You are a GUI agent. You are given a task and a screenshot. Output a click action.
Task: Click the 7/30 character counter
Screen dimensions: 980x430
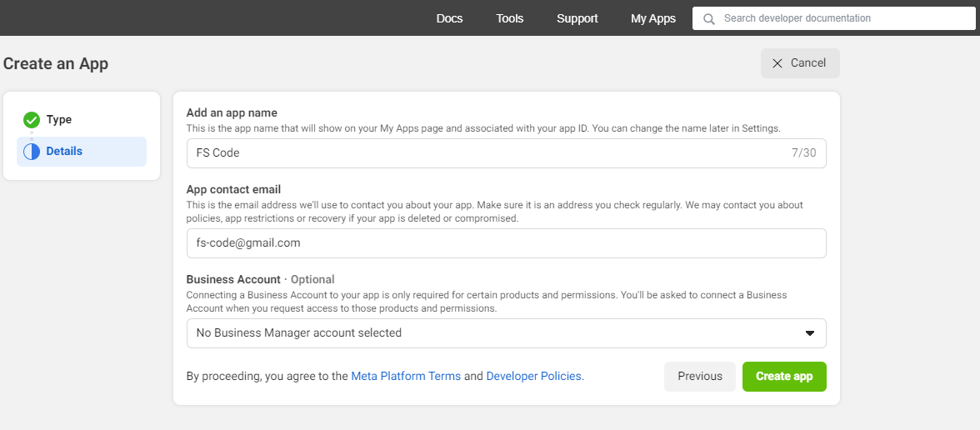coord(803,153)
